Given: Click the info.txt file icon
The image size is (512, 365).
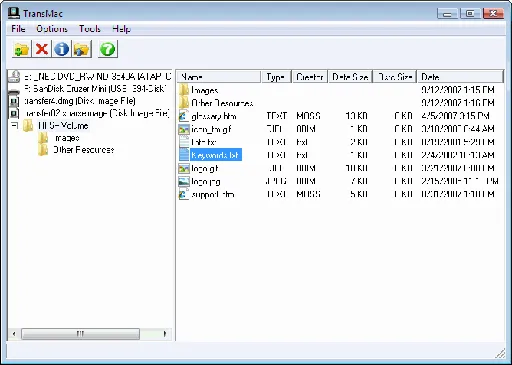Looking at the screenshot, I should (184, 142).
